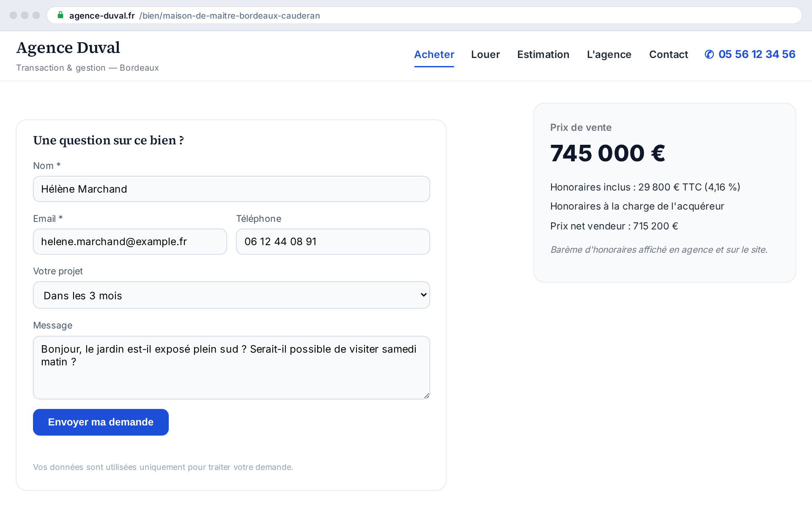The height and width of the screenshot is (508, 812).
Task: Click the Nom input field
Action: coord(231,189)
